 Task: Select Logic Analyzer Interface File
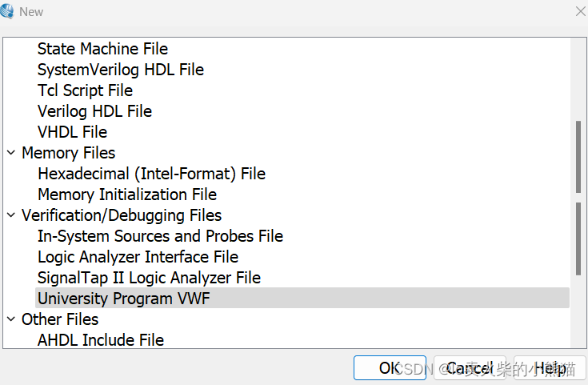(138, 257)
